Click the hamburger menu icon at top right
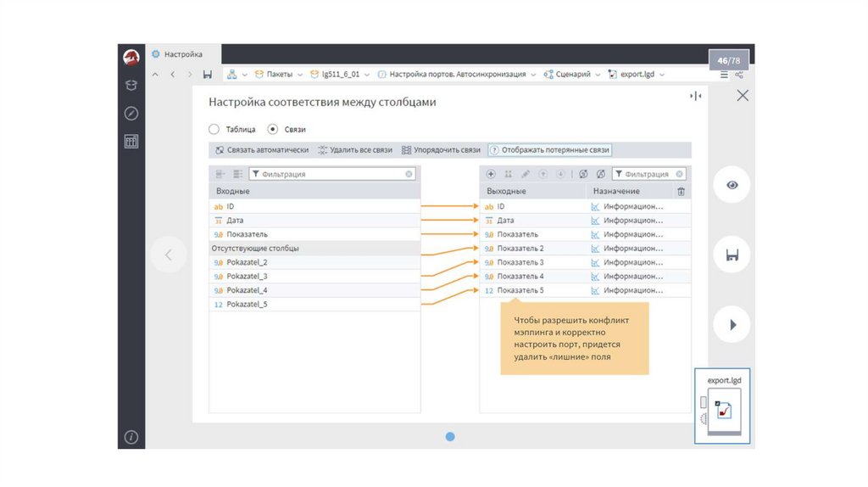Screen dimensions: 868x487 click(x=724, y=75)
